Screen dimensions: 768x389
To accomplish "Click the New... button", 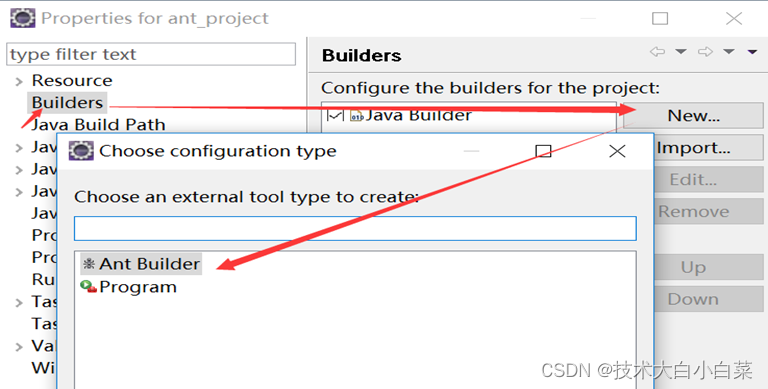I will [x=694, y=116].
